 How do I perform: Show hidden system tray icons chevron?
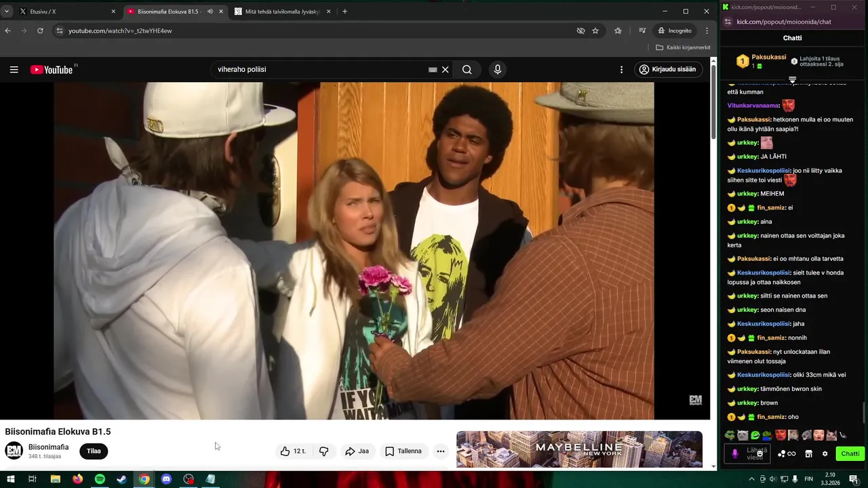751,479
